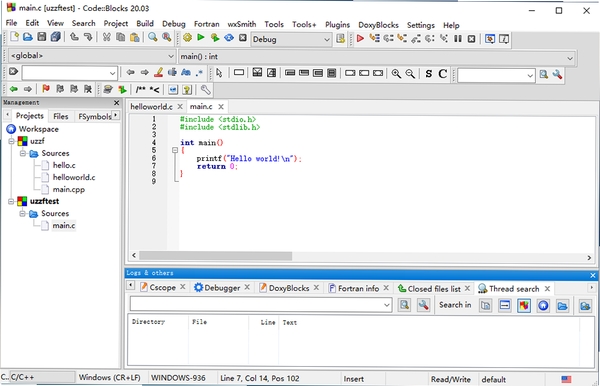Close the main.c editor tab
The image size is (600, 386).
[x=221, y=107]
